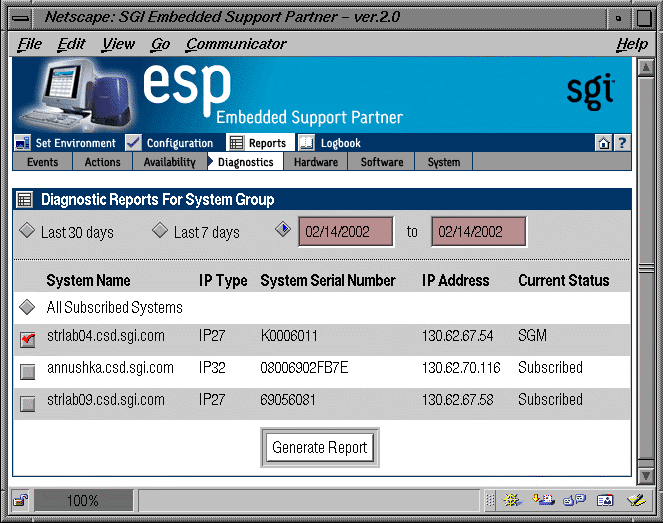The width and height of the screenshot is (663, 523).
Task: Switch to the Actions tab
Action: pos(102,162)
